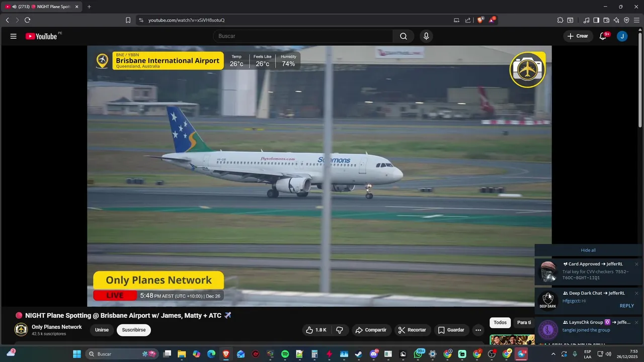Open the ESP LAA language switcher
The height and width of the screenshot is (362, 644).
click(588, 354)
